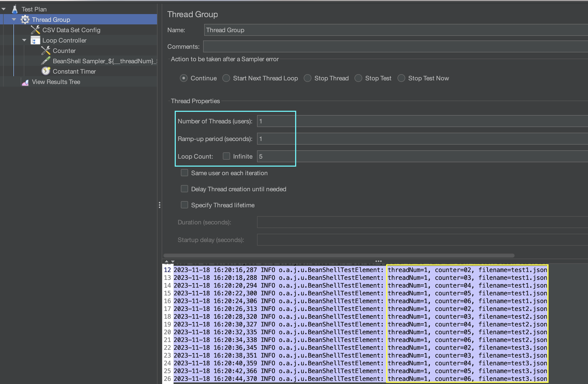Select Constant Timer tree item
Image resolution: width=588 pixels, height=384 pixels.
pos(74,71)
